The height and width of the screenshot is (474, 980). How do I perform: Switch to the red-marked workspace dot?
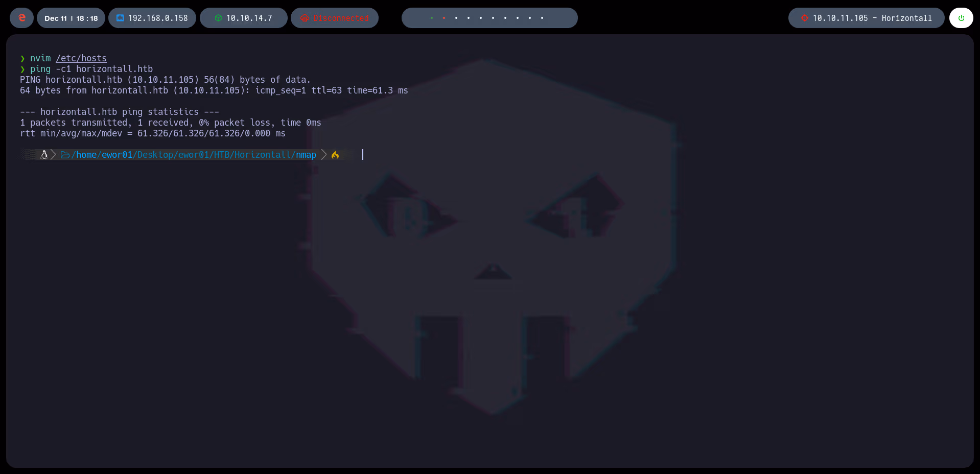click(444, 18)
